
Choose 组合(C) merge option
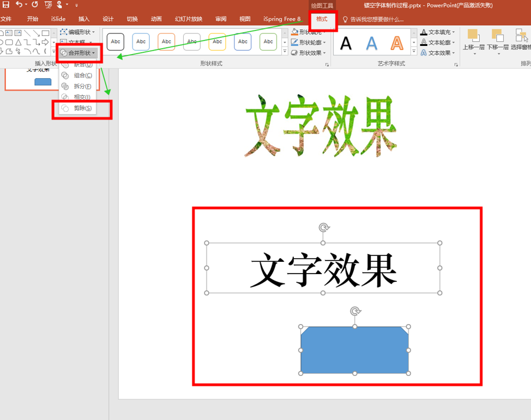pos(78,75)
